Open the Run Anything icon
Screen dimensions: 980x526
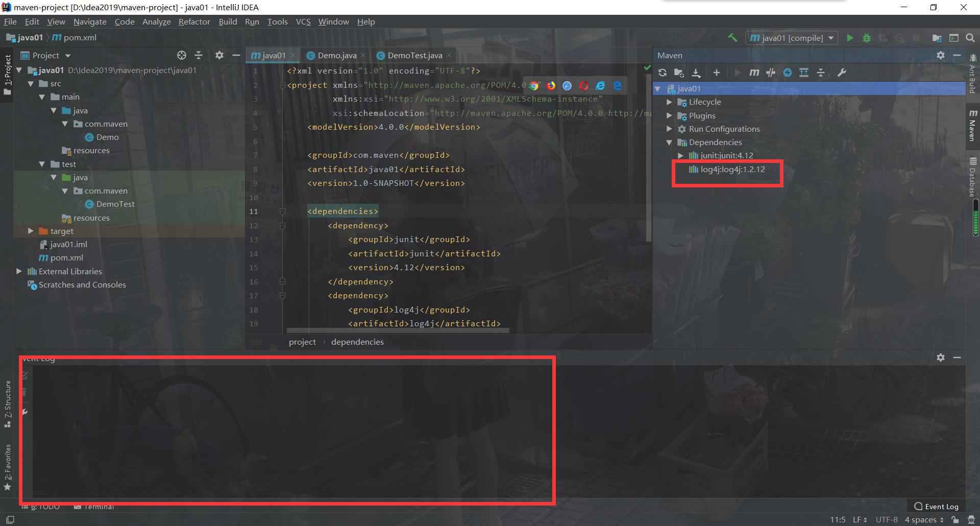pos(954,38)
